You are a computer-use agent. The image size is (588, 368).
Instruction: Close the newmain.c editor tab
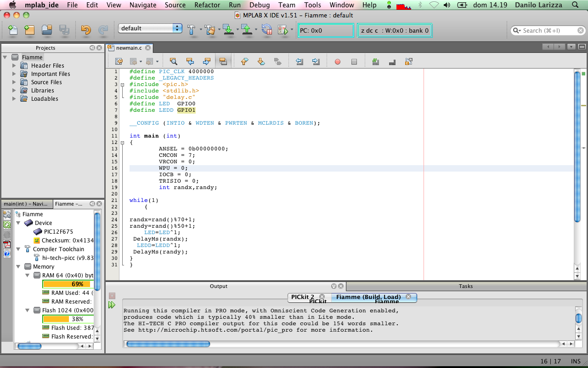coord(148,48)
